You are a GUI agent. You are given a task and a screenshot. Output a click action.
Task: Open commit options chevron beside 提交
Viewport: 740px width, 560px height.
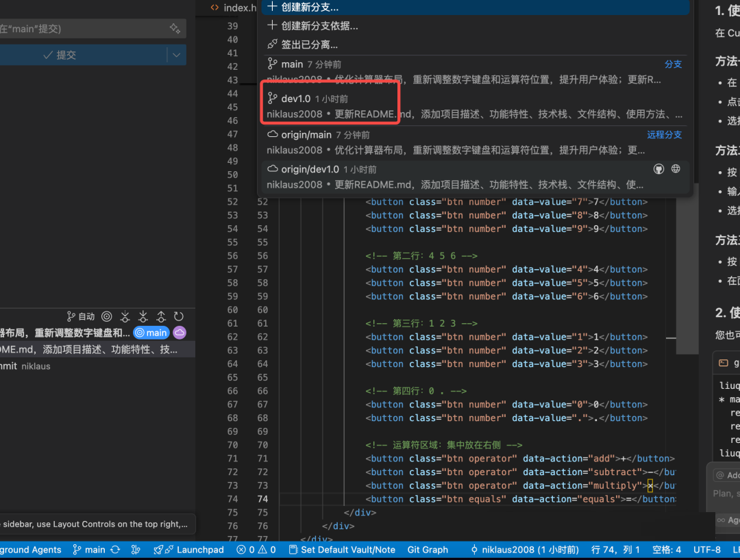pos(177,55)
